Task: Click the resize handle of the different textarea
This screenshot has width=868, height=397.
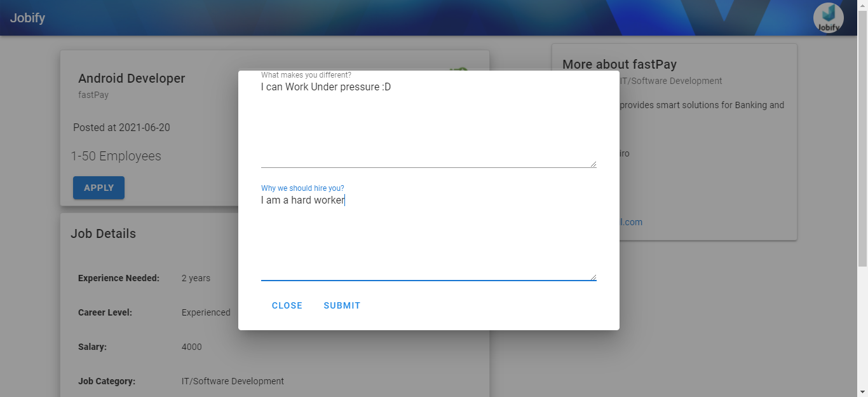Action: tap(593, 164)
